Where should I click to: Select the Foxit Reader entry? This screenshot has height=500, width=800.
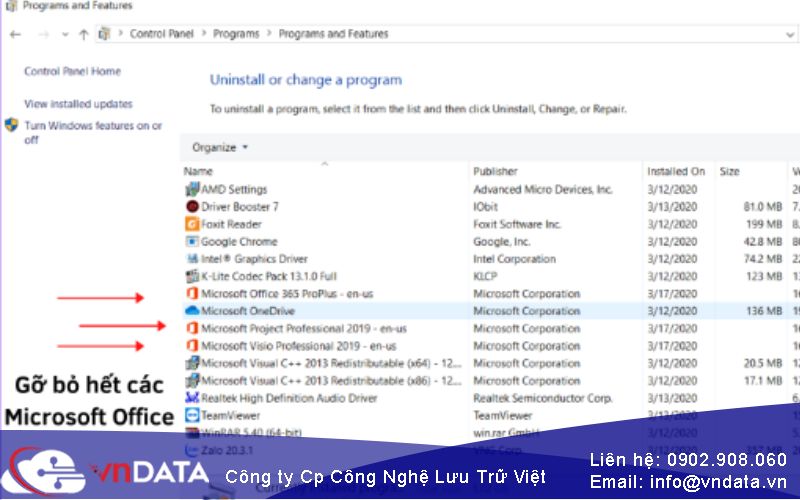(x=231, y=224)
